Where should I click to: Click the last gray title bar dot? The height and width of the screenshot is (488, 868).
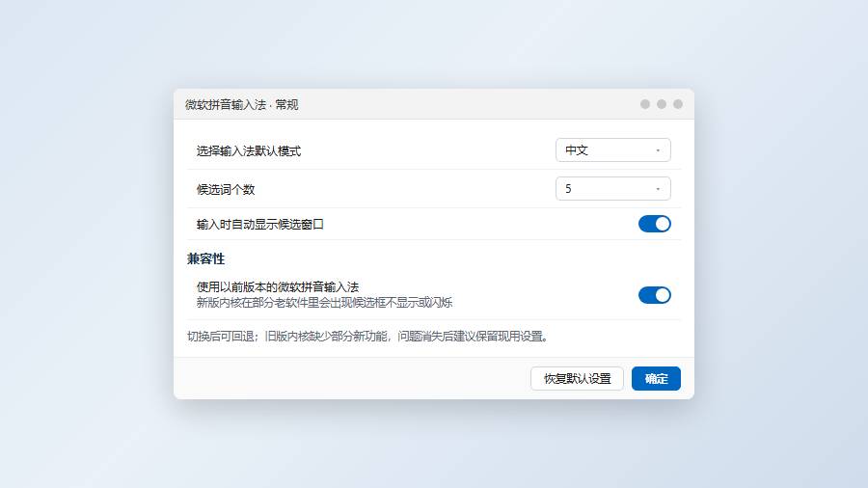click(678, 104)
